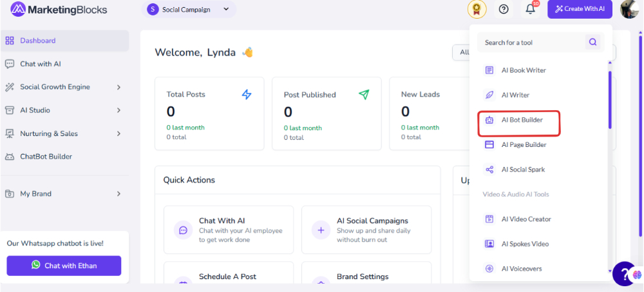Open the Dashboard sidebar item
This screenshot has height=292, width=644.
click(64, 41)
